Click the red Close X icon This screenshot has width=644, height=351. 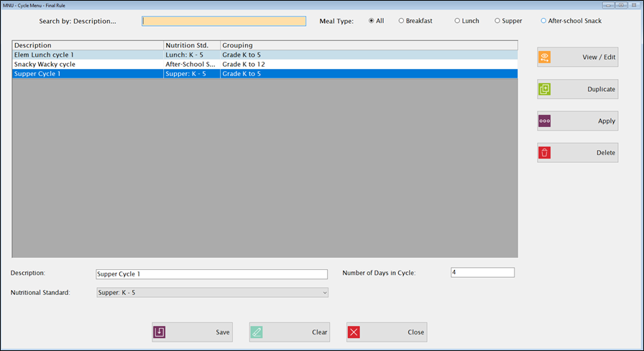[x=354, y=332]
